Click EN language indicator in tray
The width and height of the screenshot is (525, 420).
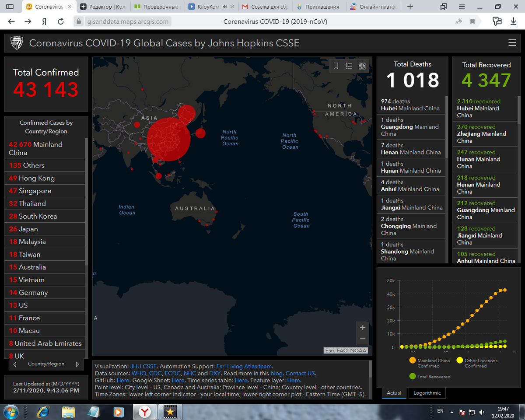tap(440, 411)
